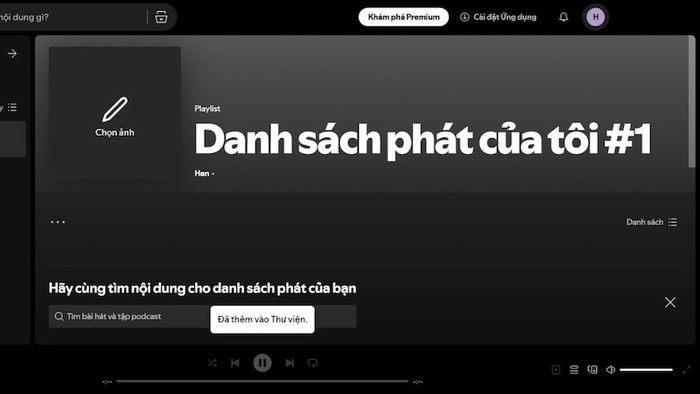Mute the volume speaker icon
700x394 pixels.
611,369
